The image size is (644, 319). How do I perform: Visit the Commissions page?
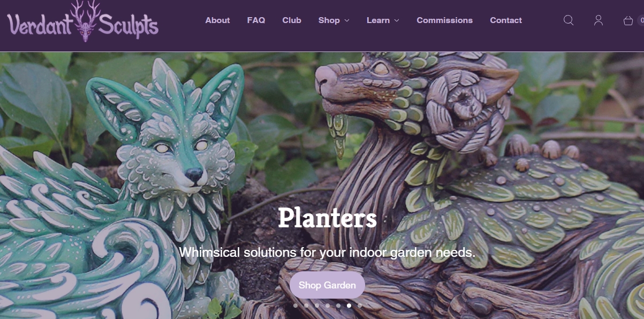point(444,20)
